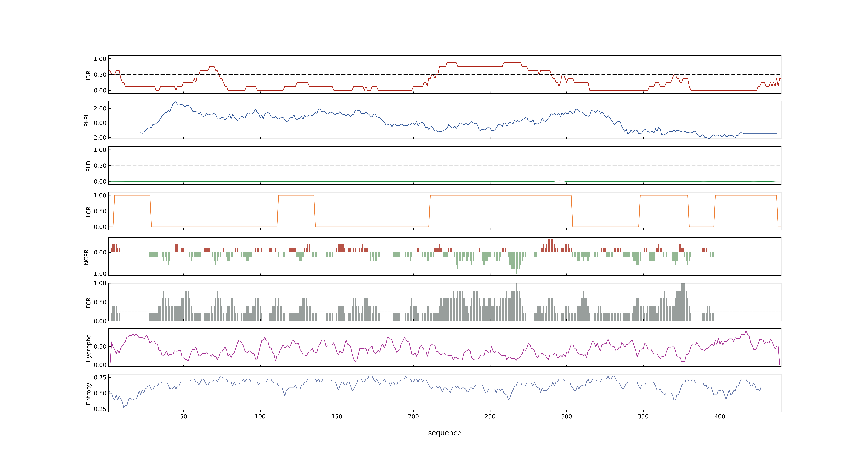Select the x-axis tick label "150"
The width and height of the screenshot is (868, 463).
337,416
